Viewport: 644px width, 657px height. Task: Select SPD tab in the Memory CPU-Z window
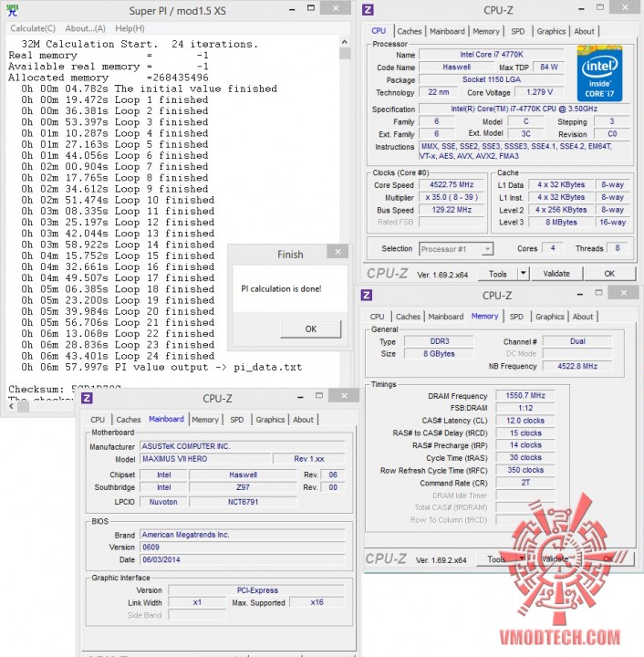[516, 317]
